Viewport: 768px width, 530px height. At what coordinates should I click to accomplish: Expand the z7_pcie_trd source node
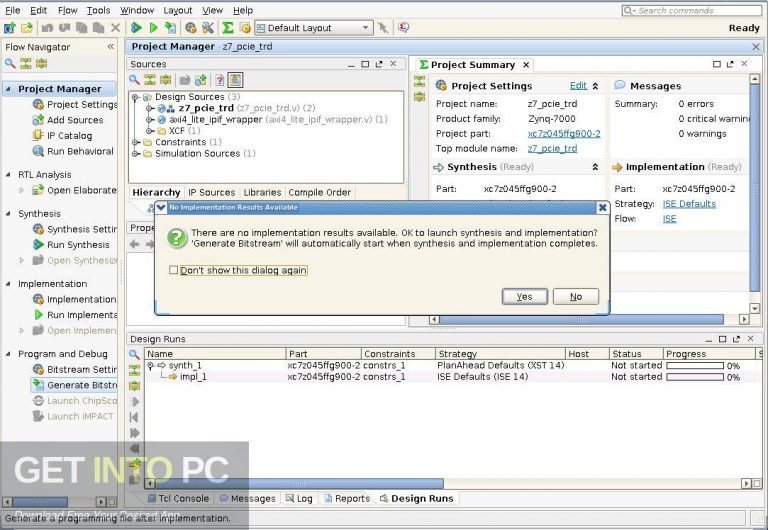point(149,108)
